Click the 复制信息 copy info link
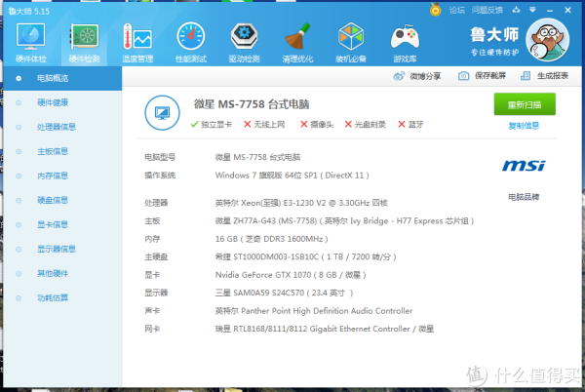585x392 pixels. [524, 126]
